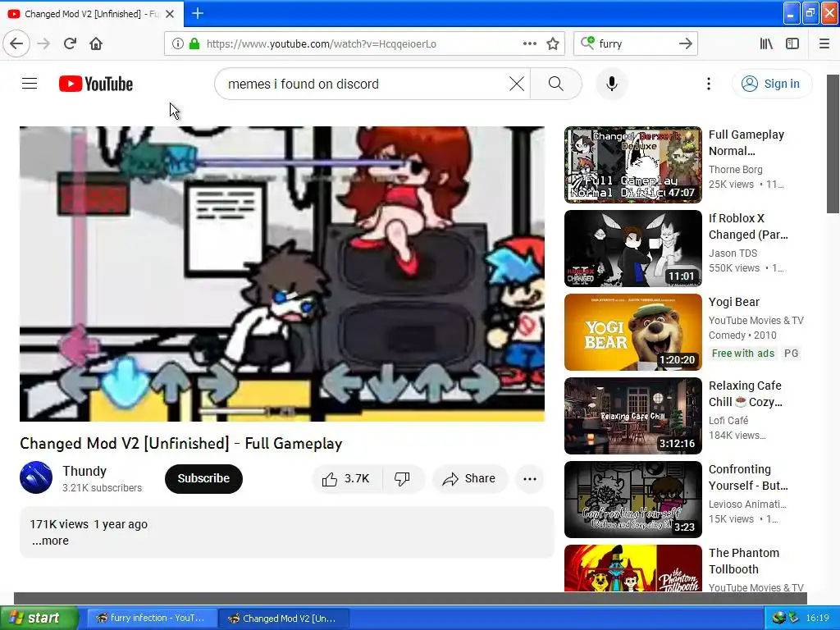Open the browser Library icon
The image size is (840, 630).
(766, 44)
